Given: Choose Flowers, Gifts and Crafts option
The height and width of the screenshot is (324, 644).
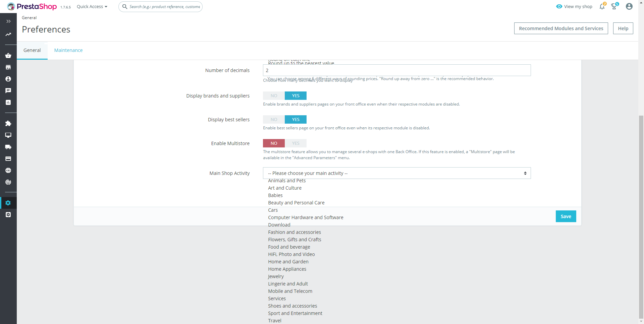Looking at the screenshot, I should pos(294,240).
